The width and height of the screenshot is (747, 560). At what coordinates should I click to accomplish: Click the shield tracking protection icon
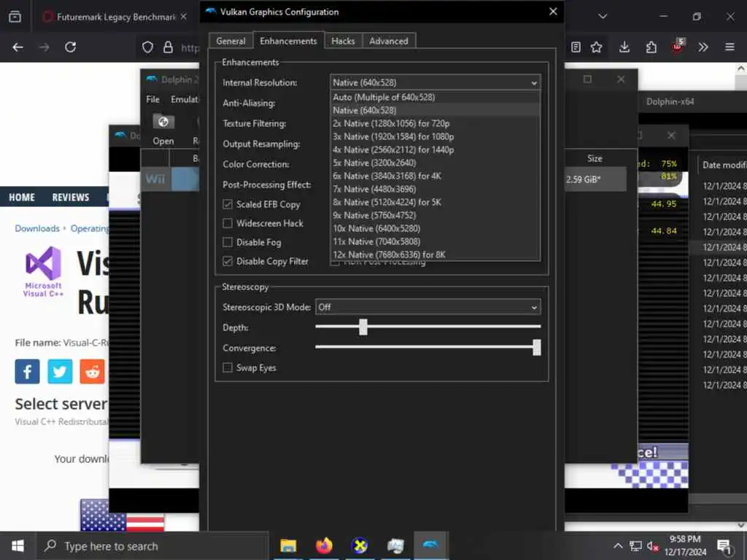(147, 47)
